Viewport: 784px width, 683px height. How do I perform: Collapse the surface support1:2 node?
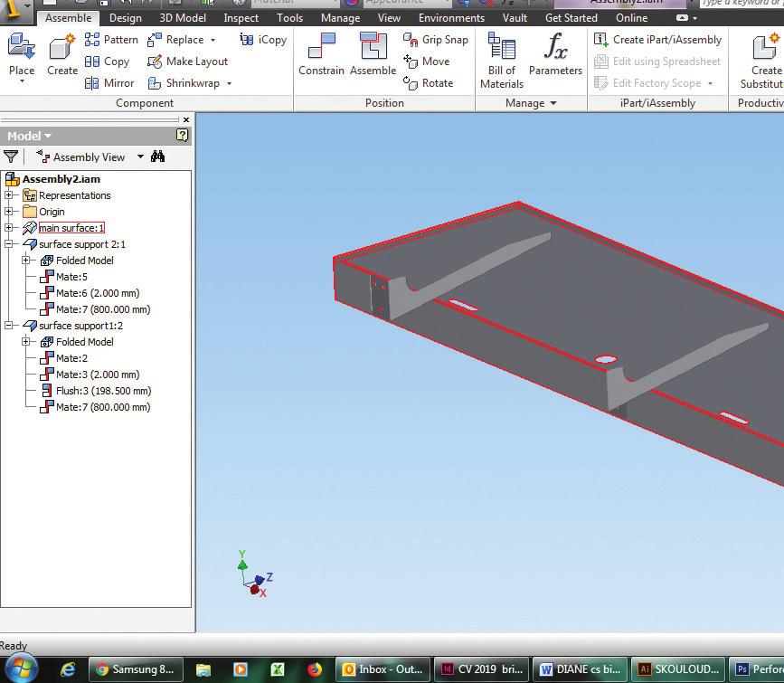tap(8, 326)
